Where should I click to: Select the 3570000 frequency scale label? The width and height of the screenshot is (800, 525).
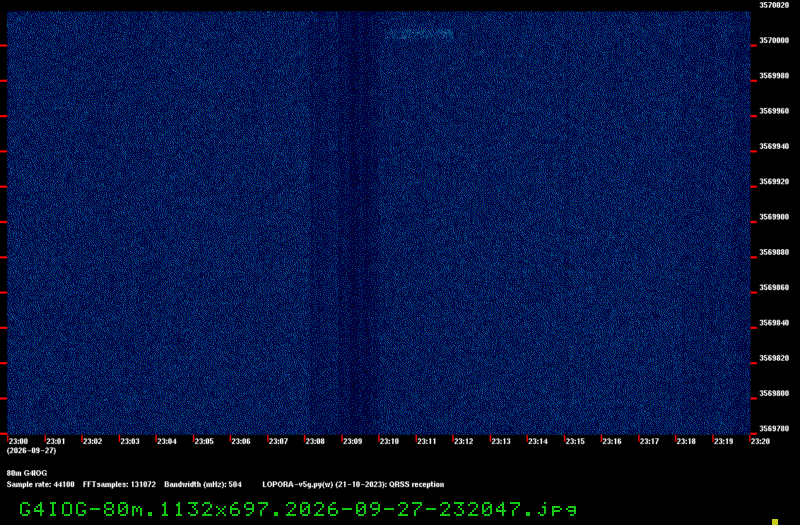click(x=774, y=40)
